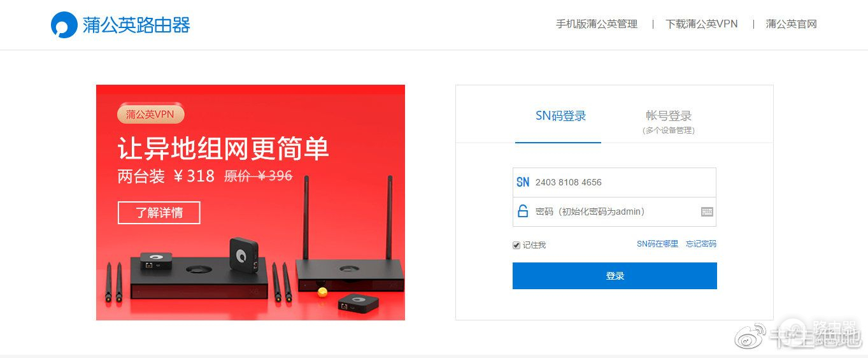Open 手机版蒲公英管理 in top navigation

coord(597,24)
